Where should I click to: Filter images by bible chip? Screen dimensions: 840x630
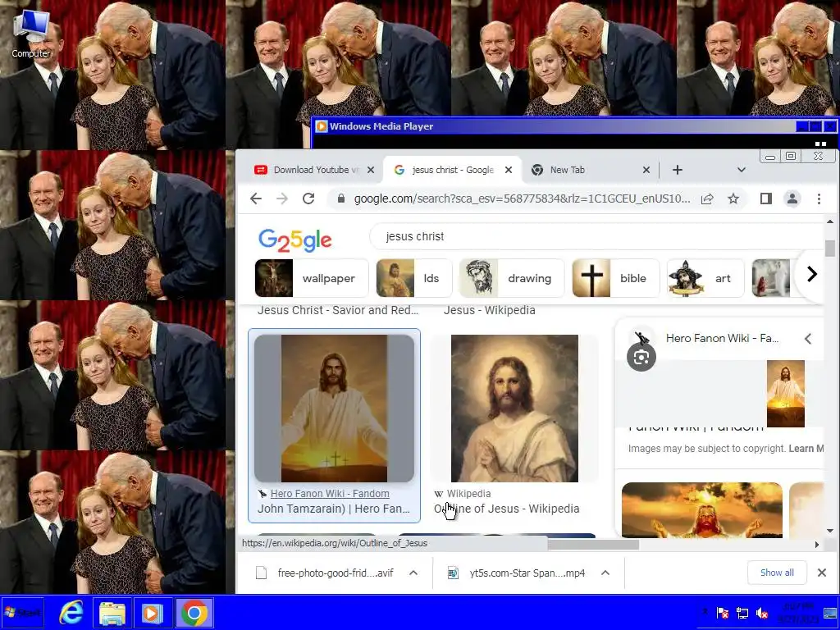(x=615, y=278)
